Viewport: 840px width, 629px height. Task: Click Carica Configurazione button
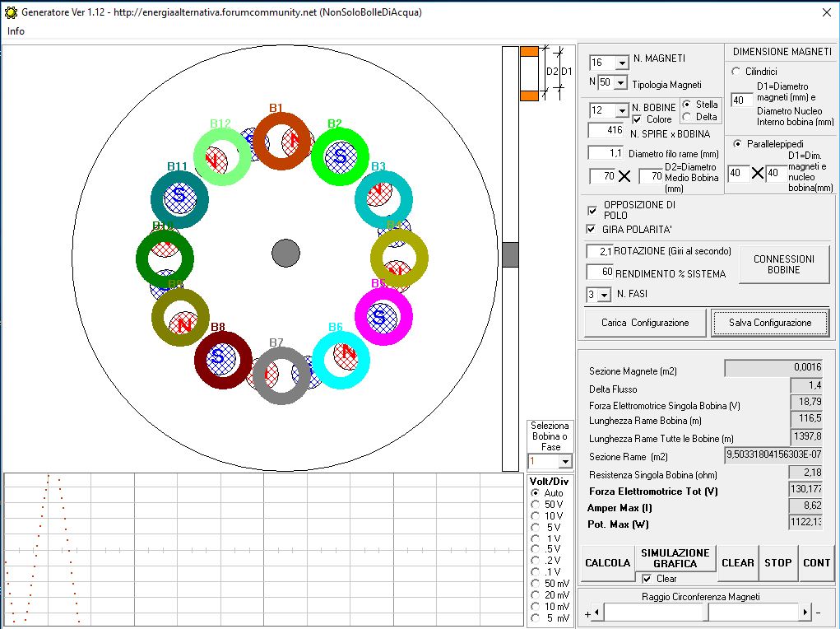pos(645,323)
